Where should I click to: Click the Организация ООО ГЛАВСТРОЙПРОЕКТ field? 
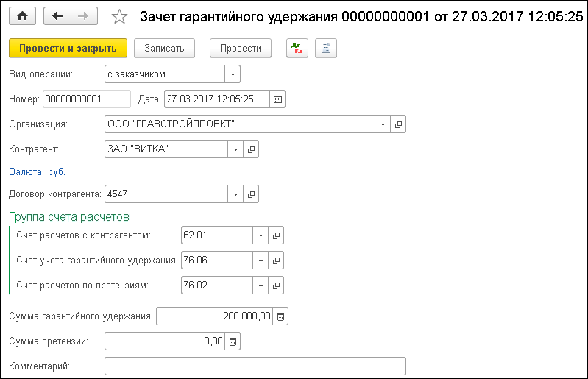pos(240,124)
